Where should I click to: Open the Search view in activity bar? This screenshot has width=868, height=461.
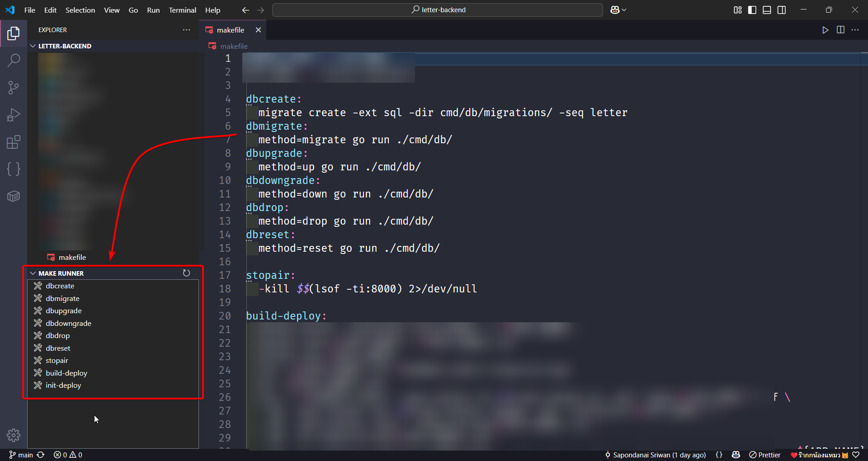[14, 60]
